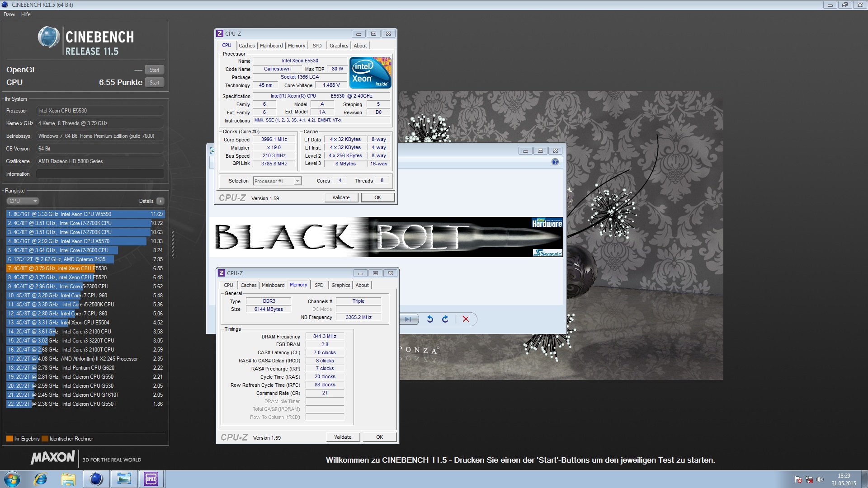Click Show Desktop strip at taskbar end
The width and height of the screenshot is (868, 488).
coord(864,479)
